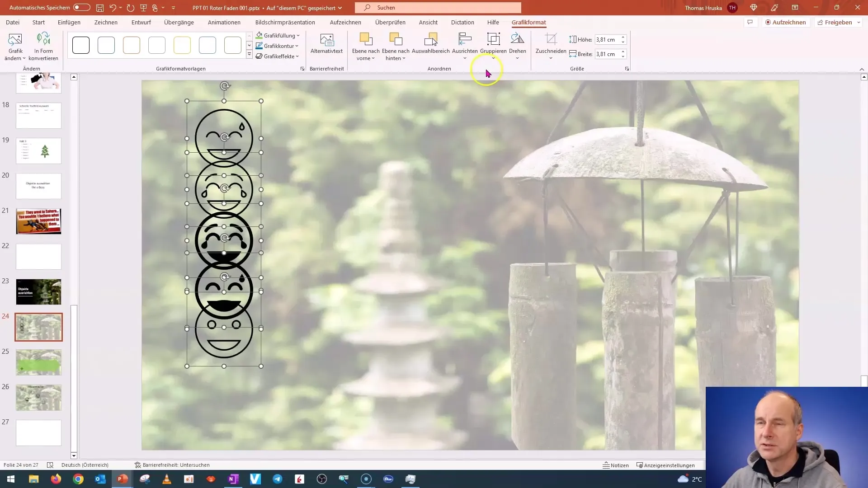868x488 pixels.
Task: Click the Grafikformatvorlagen expander arrow
Action: 302,68
